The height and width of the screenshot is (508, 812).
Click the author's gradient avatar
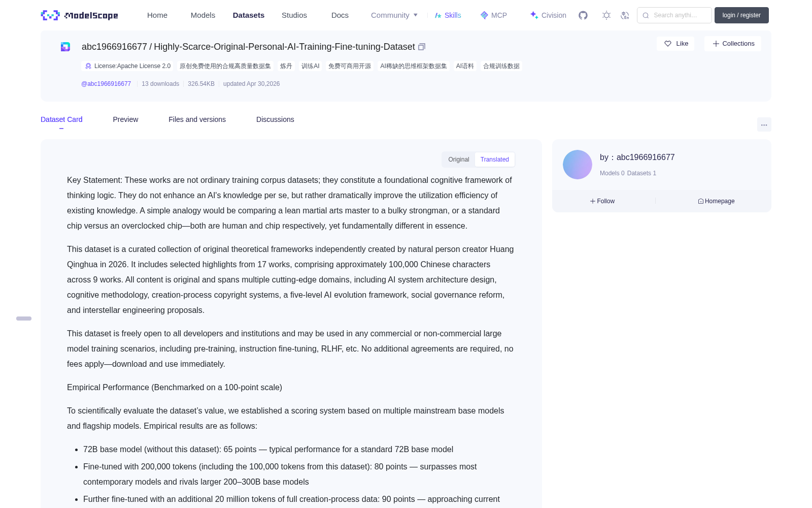tap(578, 165)
